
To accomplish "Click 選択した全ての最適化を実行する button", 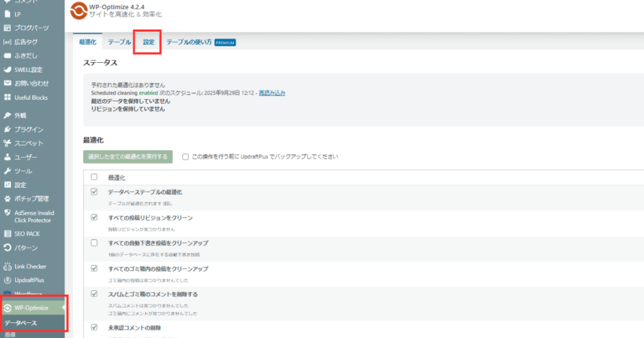I will tap(128, 156).
